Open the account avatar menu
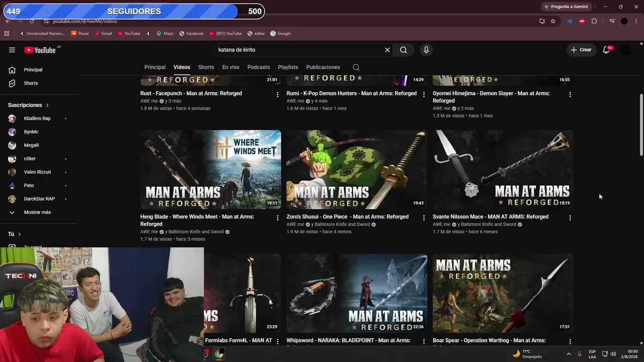Viewport: 644px width, 362px height. click(x=625, y=50)
